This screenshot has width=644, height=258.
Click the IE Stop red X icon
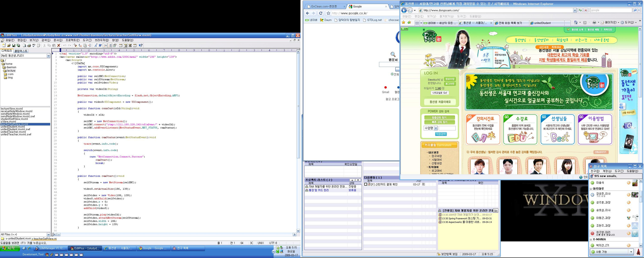tap(586, 10)
